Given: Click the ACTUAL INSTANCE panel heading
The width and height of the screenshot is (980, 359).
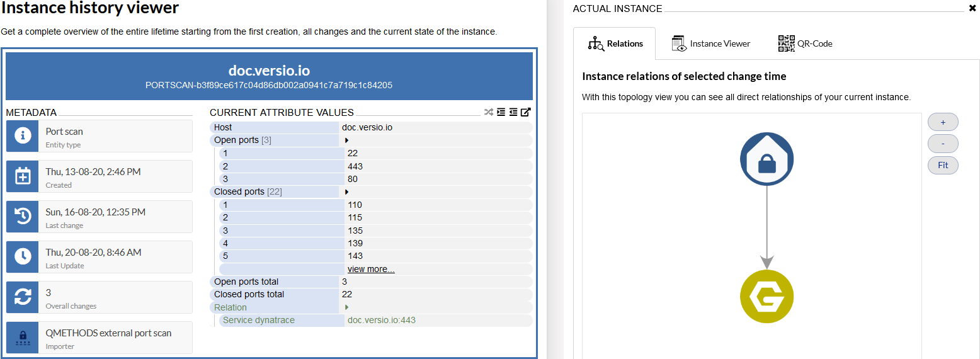Looking at the screenshot, I should tap(617, 9).
